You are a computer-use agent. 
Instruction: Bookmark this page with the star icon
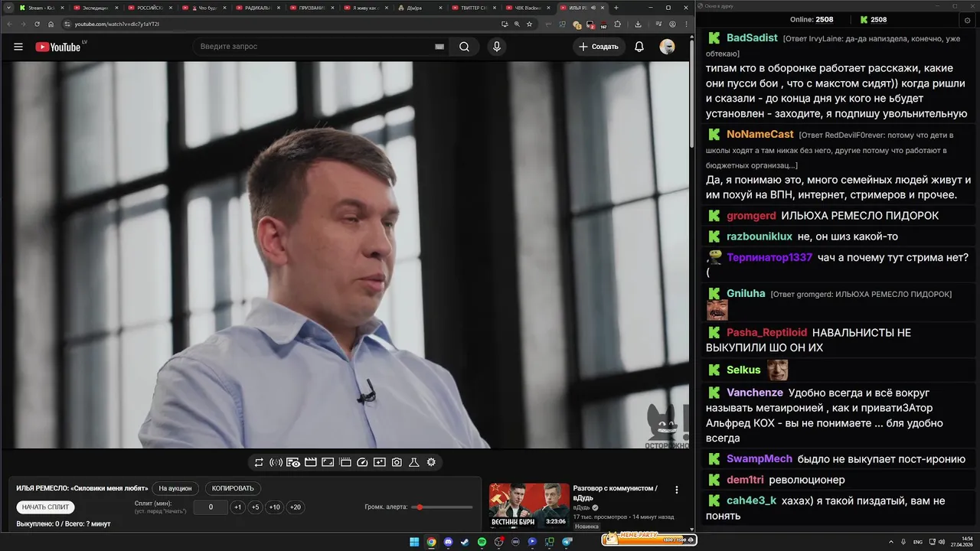529,24
